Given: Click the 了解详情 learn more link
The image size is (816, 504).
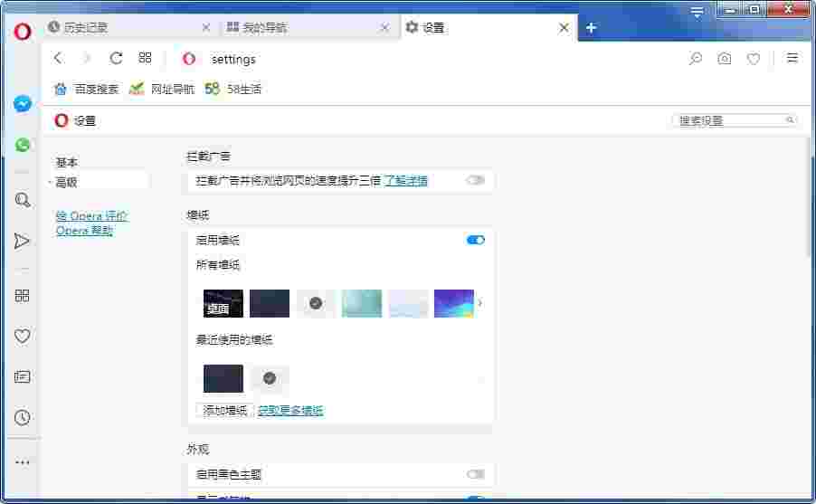Looking at the screenshot, I should (406, 181).
